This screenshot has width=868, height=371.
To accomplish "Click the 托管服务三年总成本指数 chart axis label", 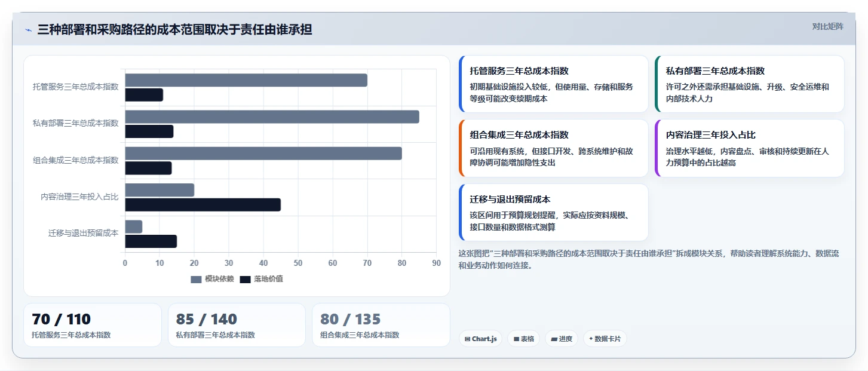I will pyautogui.click(x=76, y=87).
